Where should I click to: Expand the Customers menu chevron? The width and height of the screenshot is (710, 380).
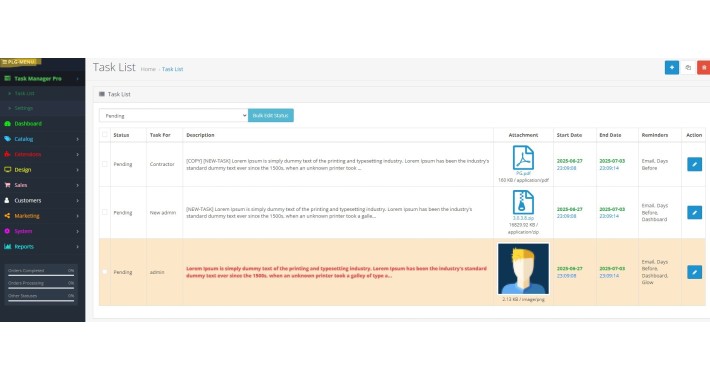(77, 201)
